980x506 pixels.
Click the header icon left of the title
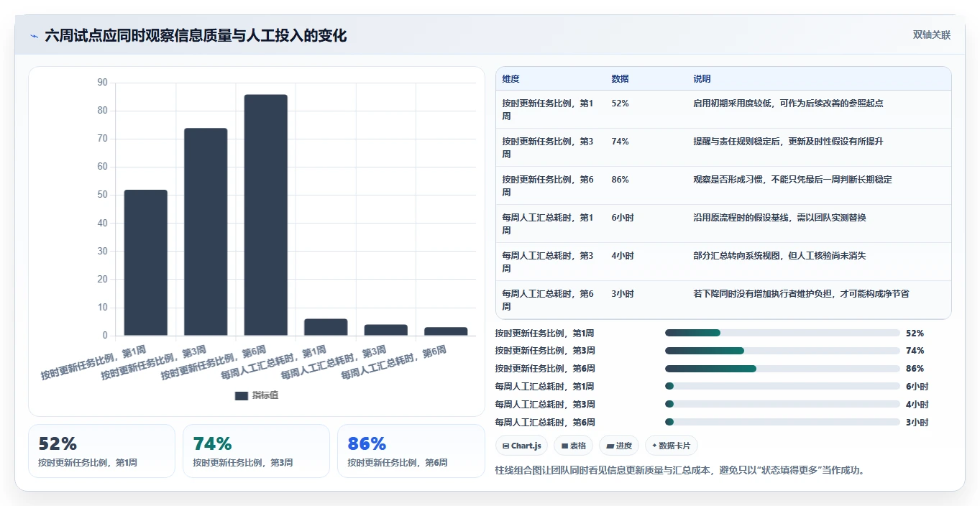[x=34, y=35]
